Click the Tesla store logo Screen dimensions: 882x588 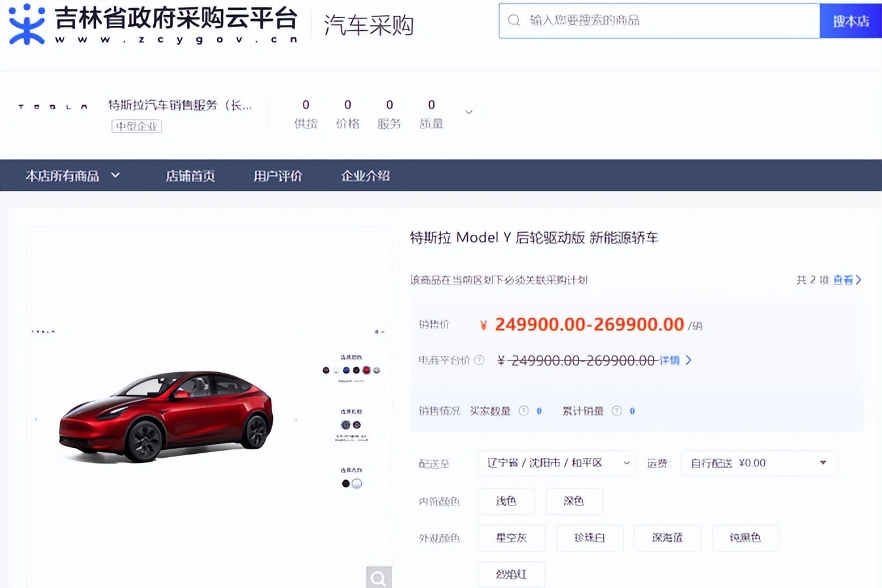(x=53, y=106)
